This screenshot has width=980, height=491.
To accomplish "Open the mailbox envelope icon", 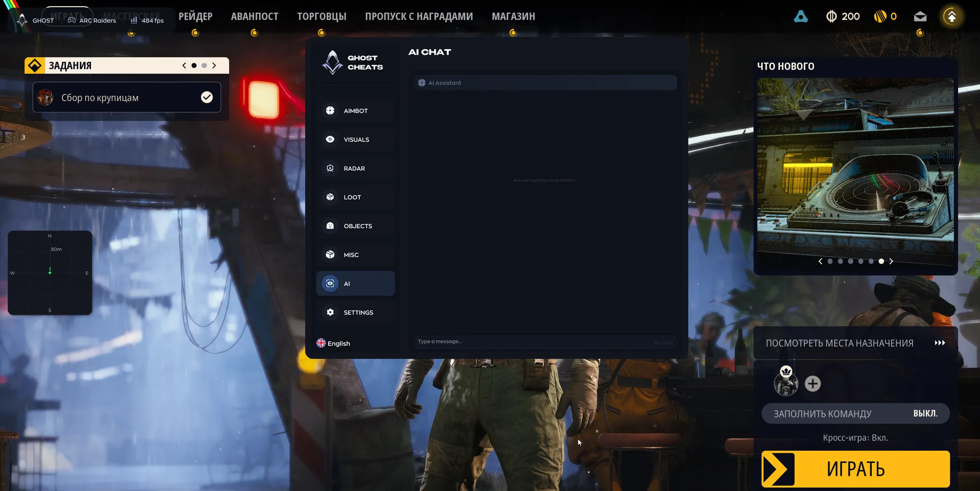I will [920, 16].
